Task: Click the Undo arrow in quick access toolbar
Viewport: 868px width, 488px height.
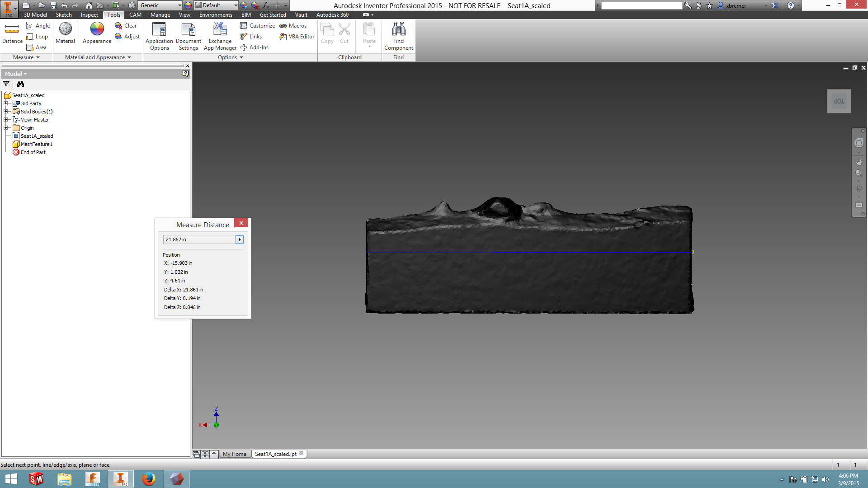Action: tap(64, 5)
